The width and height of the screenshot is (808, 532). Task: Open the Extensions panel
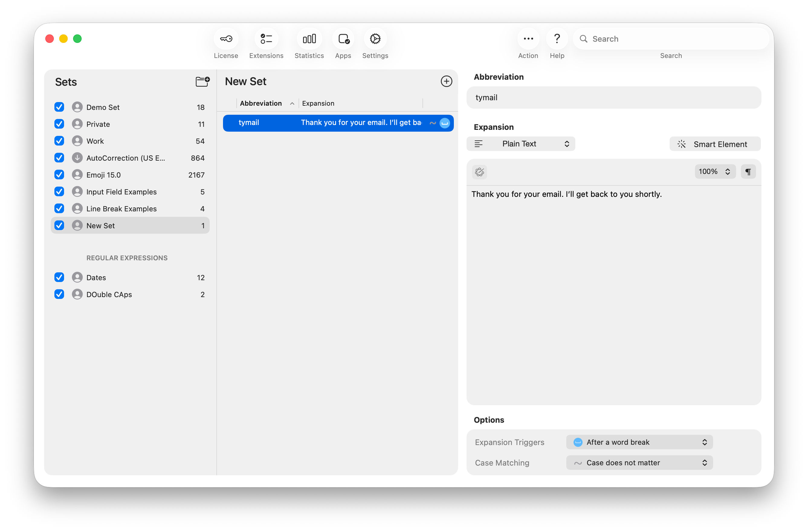(x=266, y=43)
